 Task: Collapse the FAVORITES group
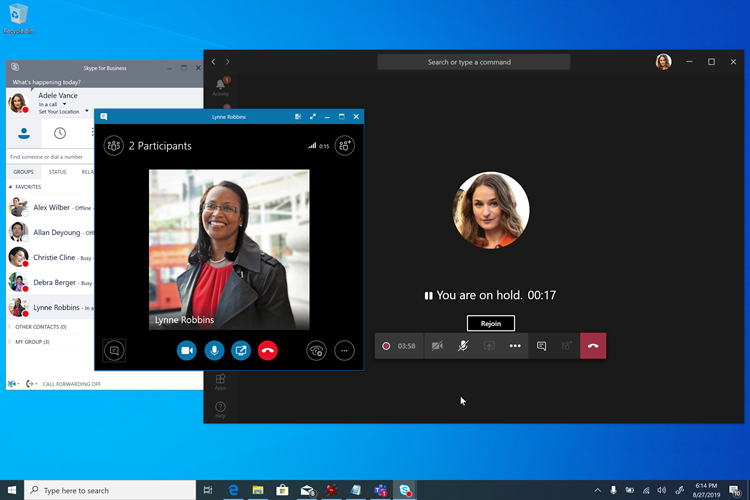[11, 187]
